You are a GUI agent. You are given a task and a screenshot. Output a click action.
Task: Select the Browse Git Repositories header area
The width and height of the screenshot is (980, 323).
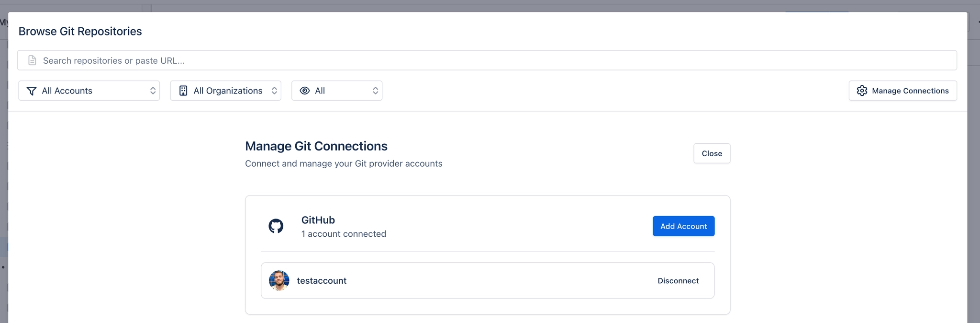80,31
